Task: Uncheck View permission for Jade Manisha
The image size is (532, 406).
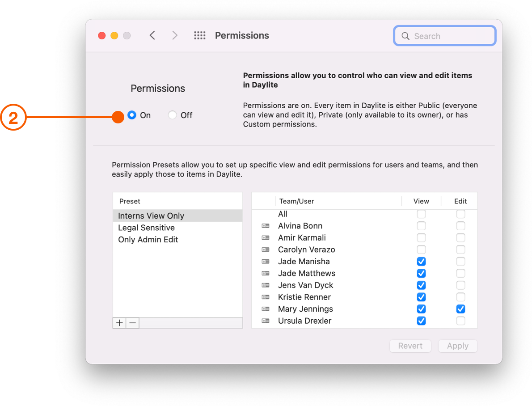Action: tap(421, 261)
